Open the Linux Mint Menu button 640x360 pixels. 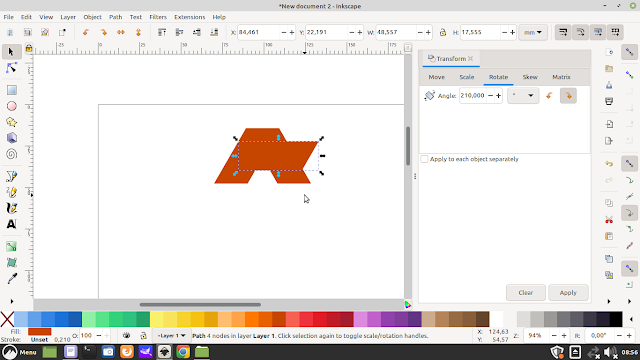coord(20,352)
